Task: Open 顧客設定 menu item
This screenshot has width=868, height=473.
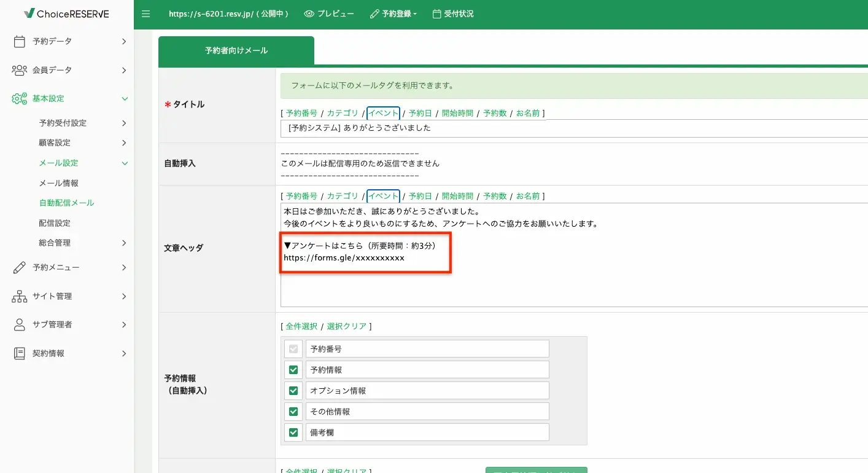Action: [x=55, y=143]
